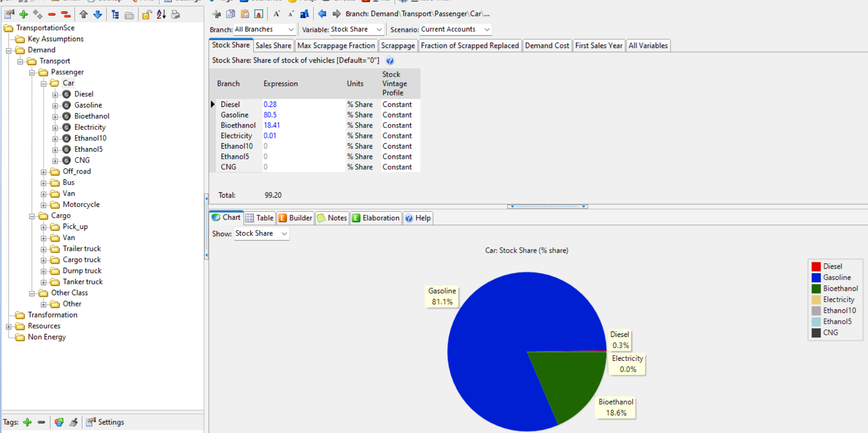
Task: Open Fraction of Scrapped Replaced tab
Action: tap(470, 46)
